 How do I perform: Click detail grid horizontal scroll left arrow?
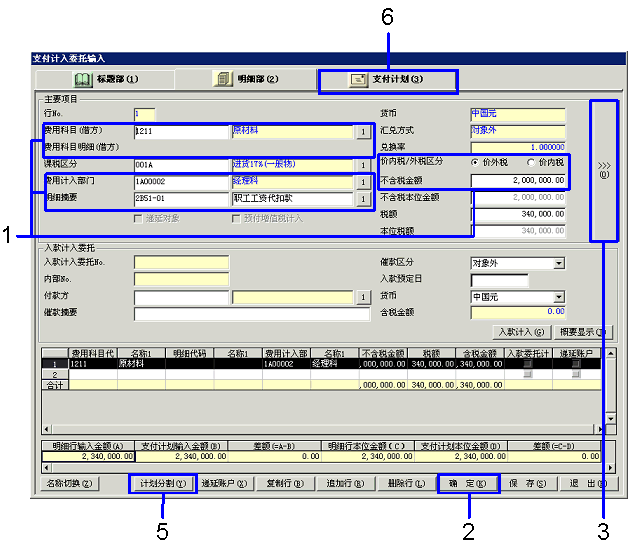[x=46, y=429]
